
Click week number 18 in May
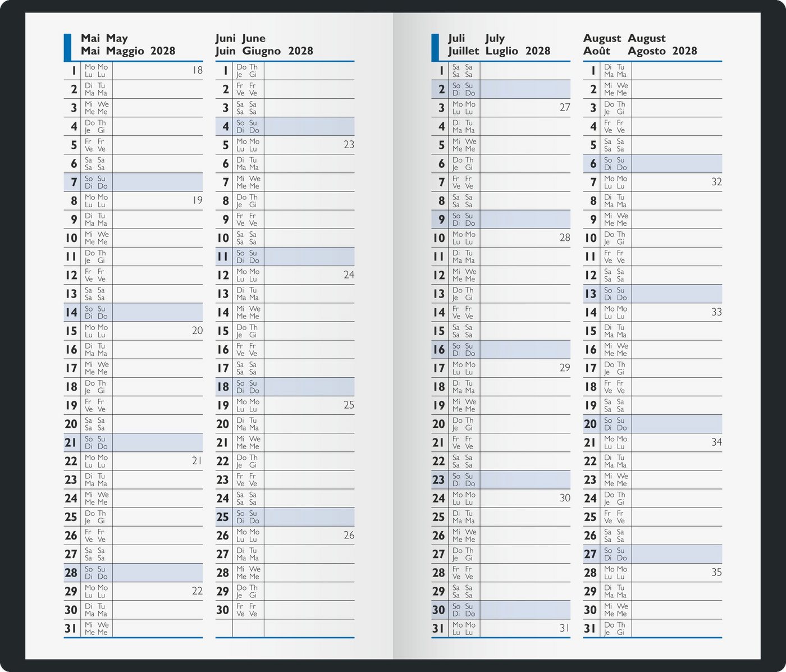pyautogui.click(x=197, y=70)
